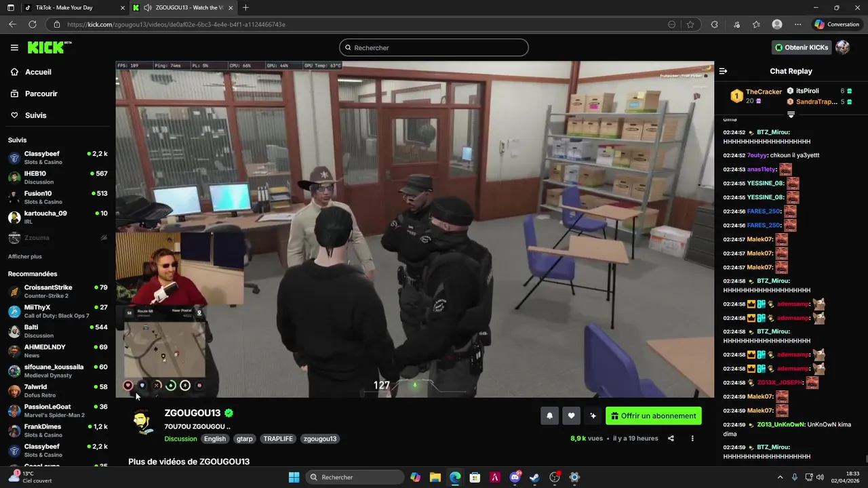Click ZD13X_JOSEPH username in chat
This screenshot has width=868, height=488.
(779, 382)
